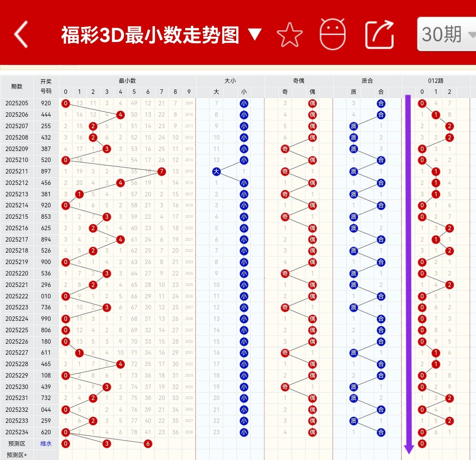Click the 偶 sub-column header

point(312,92)
